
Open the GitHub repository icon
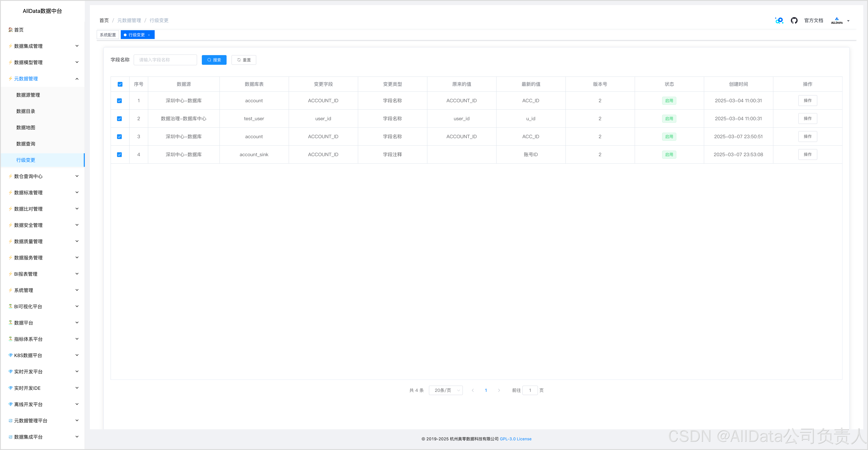tap(794, 21)
